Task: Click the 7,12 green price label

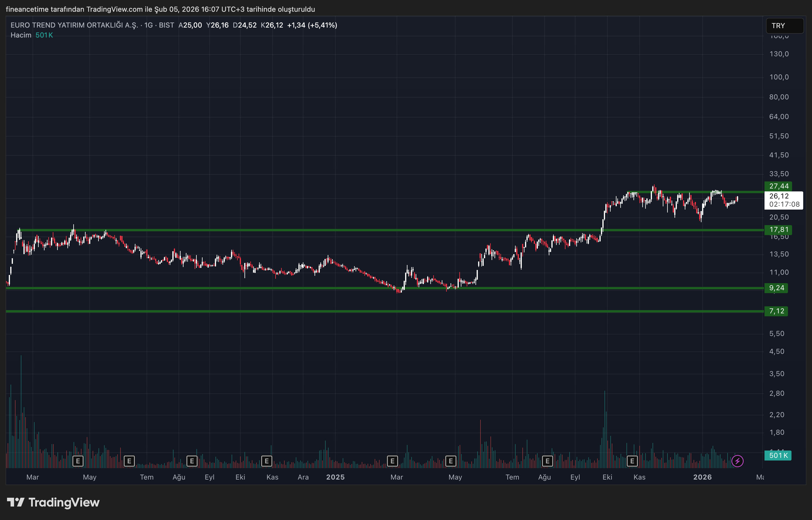Action: point(776,311)
